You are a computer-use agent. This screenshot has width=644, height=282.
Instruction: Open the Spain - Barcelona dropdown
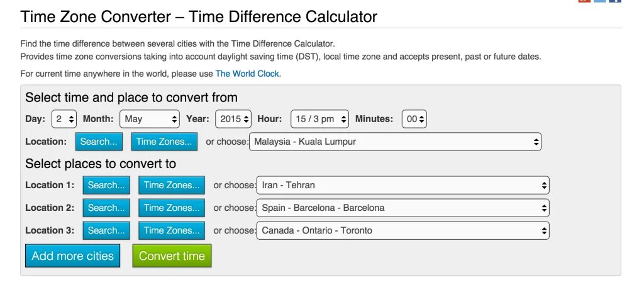click(x=402, y=208)
